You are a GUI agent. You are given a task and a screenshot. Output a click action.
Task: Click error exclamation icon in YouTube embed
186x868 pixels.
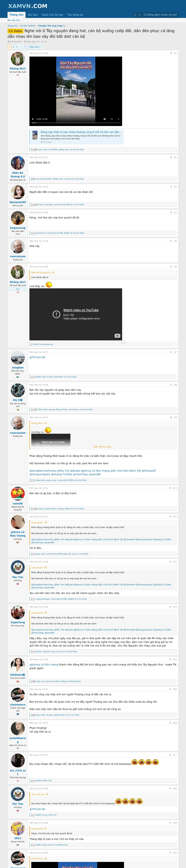pos(56,314)
